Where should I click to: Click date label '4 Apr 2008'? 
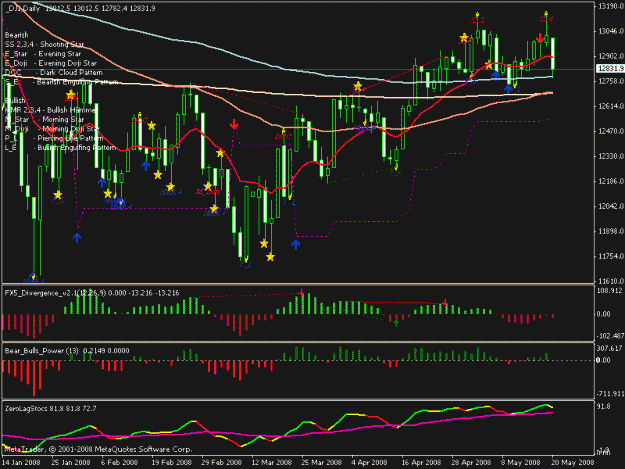369,463
